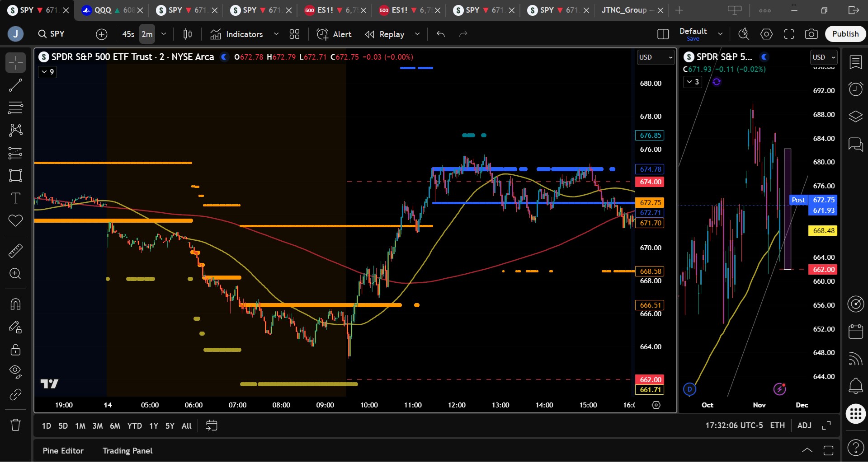Image resolution: width=868 pixels, height=463 pixels.
Task: Change right chart USD currency dropdown
Action: point(824,57)
